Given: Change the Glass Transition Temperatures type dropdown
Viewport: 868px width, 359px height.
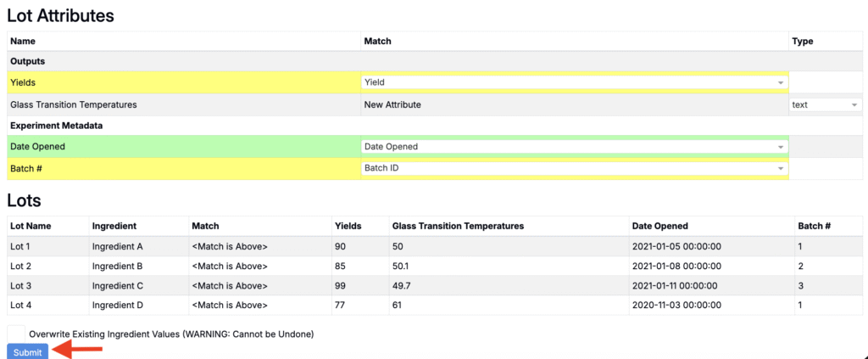Looking at the screenshot, I should pyautogui.click(x=825, y=104).
